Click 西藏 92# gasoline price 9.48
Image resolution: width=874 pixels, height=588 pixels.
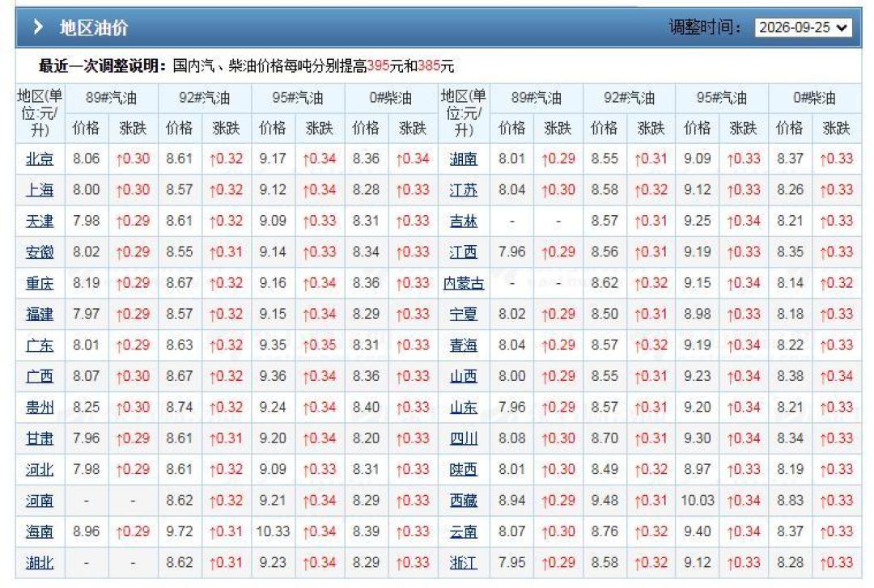click(x=605, y=501)
